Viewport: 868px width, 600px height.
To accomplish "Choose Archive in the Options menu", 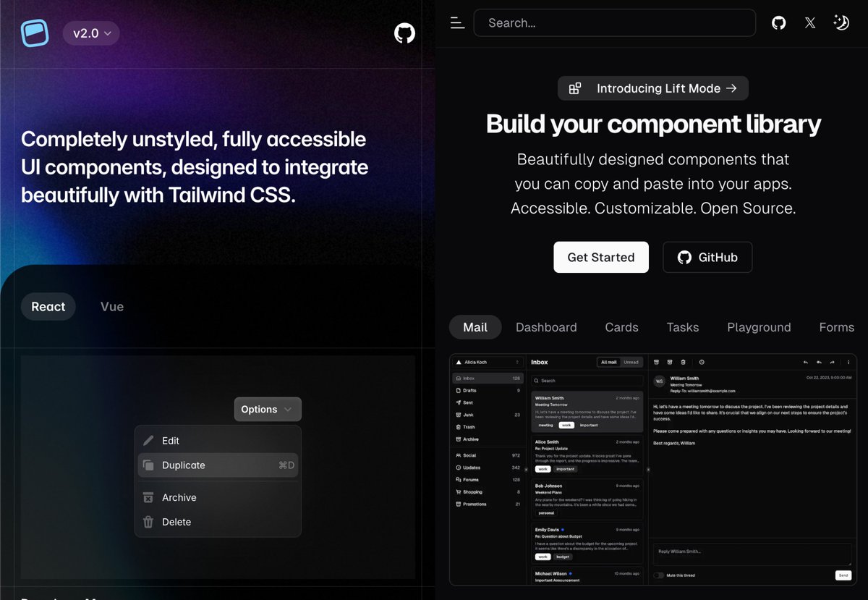I will (x=218, y=497).
